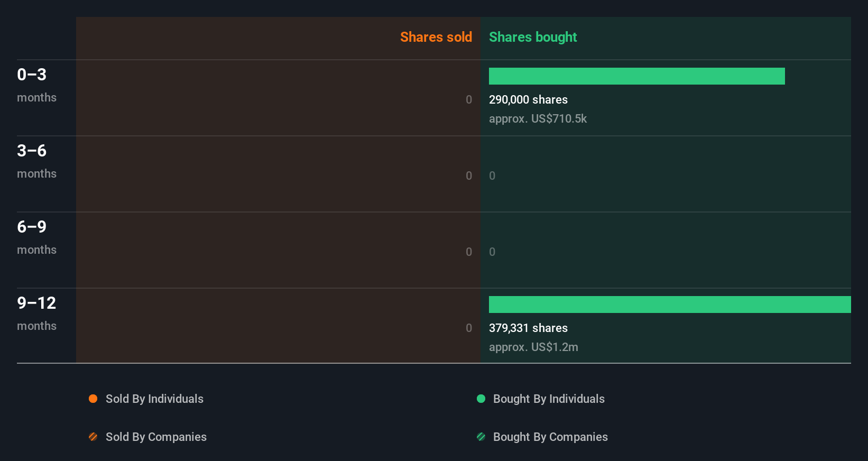Select the 9–12 months row label
Screen dimensions: 868x461
tap(36, 313)
